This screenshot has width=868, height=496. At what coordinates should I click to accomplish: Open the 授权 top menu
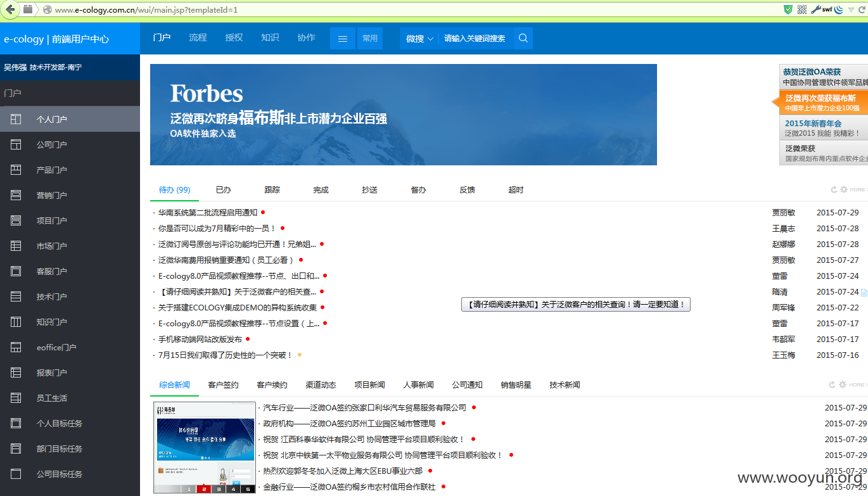click(234, 37)
